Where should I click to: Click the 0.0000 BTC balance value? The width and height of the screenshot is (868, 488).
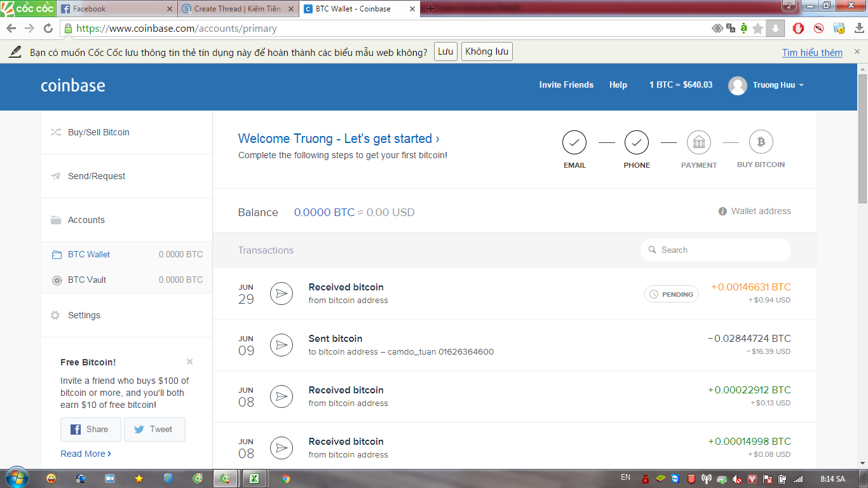(x=324, y=212)
